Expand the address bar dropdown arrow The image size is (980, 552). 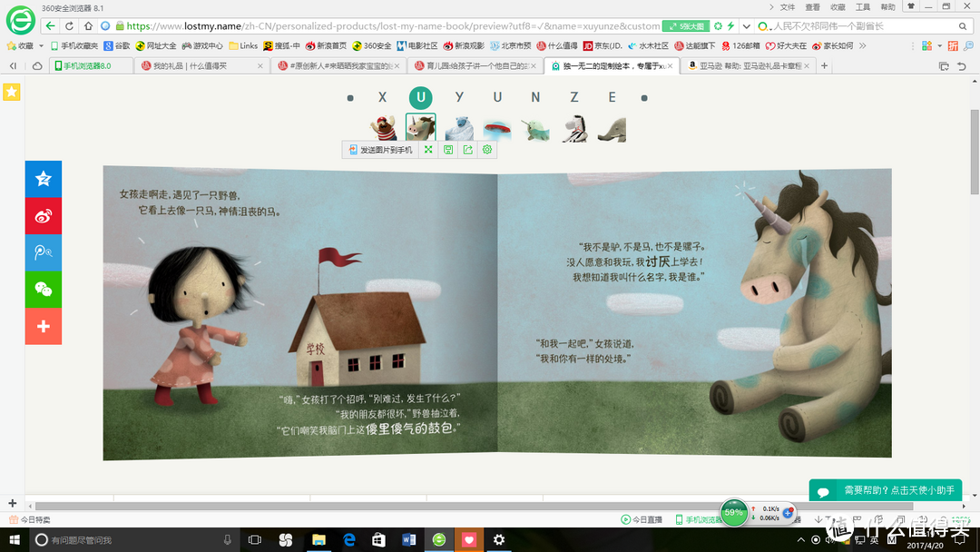click(x=746, y=26)
